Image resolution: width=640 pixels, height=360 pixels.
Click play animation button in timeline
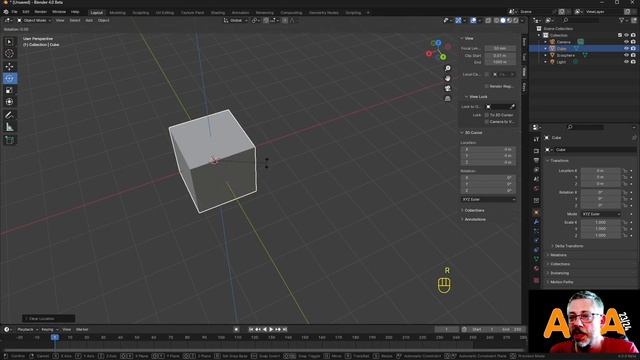point(271,329)
